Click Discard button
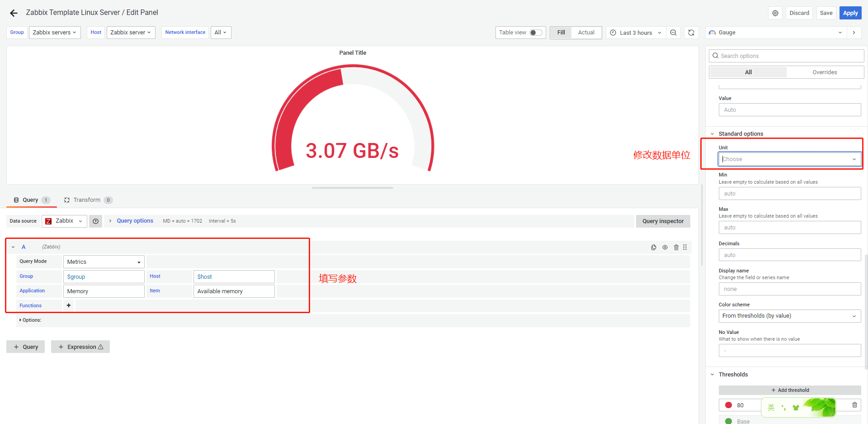 (799, 13)
